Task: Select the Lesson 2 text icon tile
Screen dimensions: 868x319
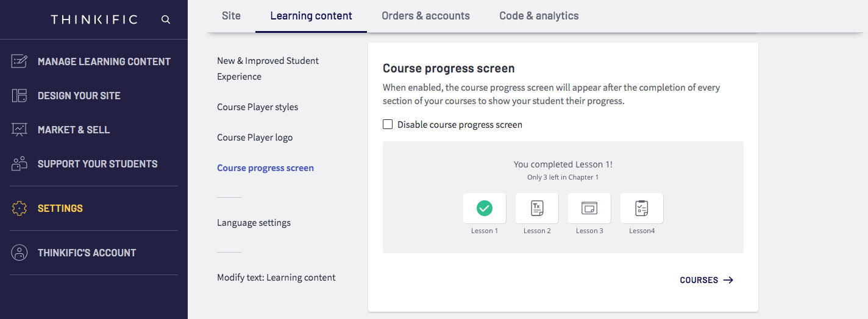Action: [537, 208]
